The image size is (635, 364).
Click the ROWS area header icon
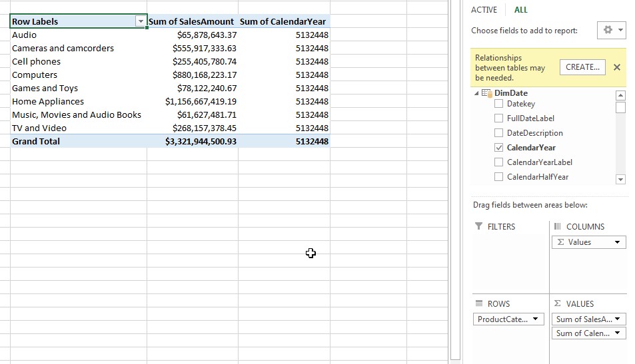pyautogui.click(x=478, y=303)
